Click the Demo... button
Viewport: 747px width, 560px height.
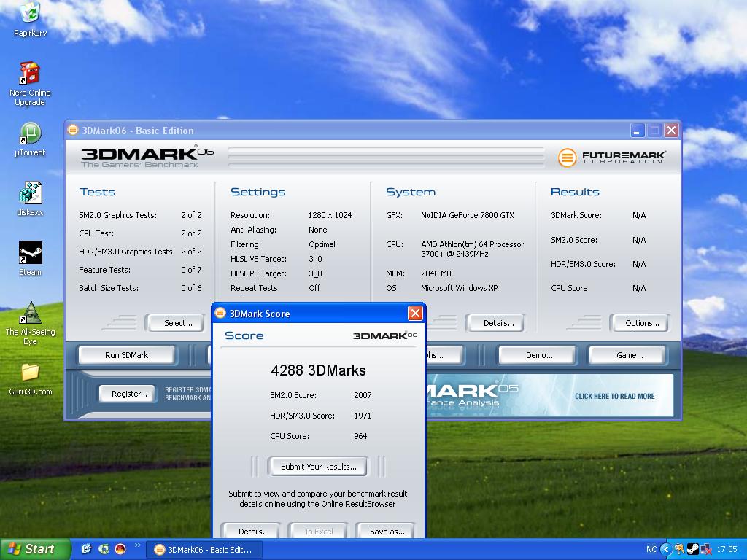click(539, 355)
